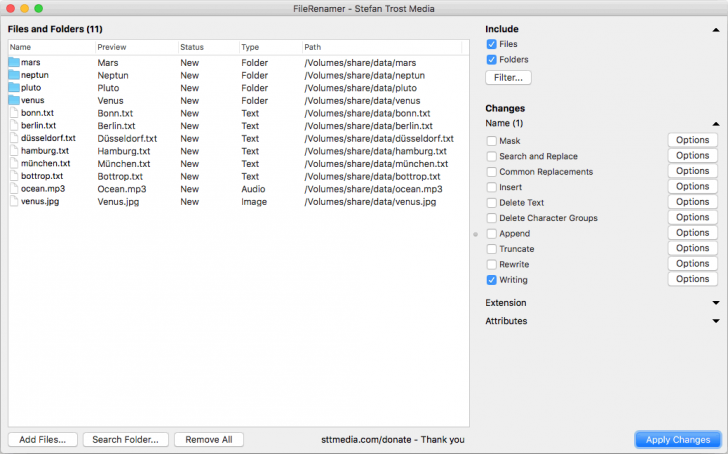Select the Ocean.mp3 preview cell
Image resolution: width=728 pixels, height=454 pixels.
[x=122, y=189]
